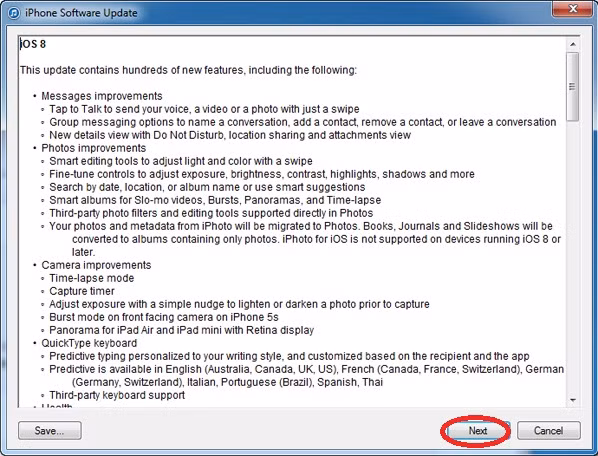Click 'This update contains hundreds of new features' line
The width and height of the screenshot is (598, 456).
(x=188, y=70)
